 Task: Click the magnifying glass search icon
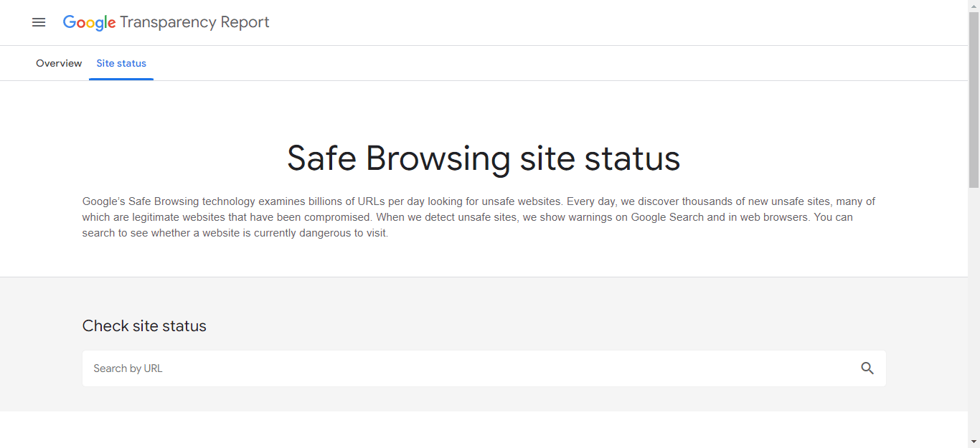click(867, 368)
